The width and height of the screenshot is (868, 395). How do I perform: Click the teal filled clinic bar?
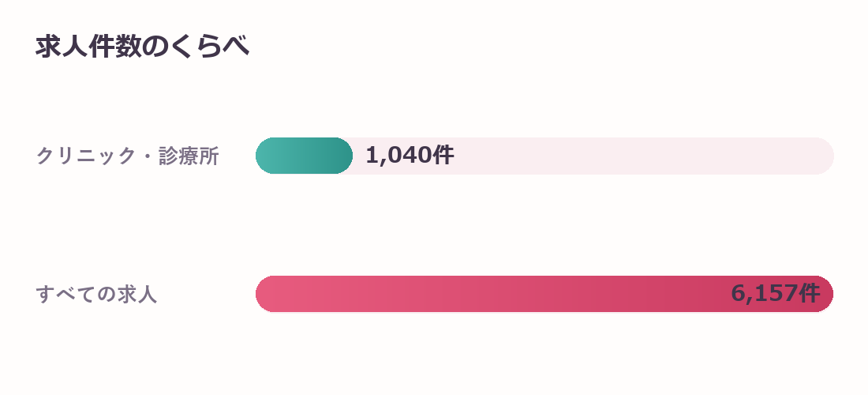click(304, 156)
